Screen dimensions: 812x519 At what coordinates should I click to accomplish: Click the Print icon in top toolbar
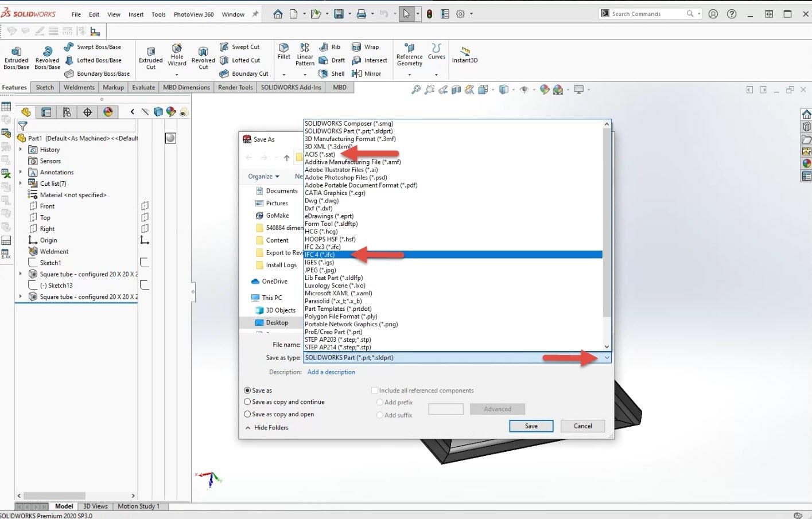click(362, 14)
